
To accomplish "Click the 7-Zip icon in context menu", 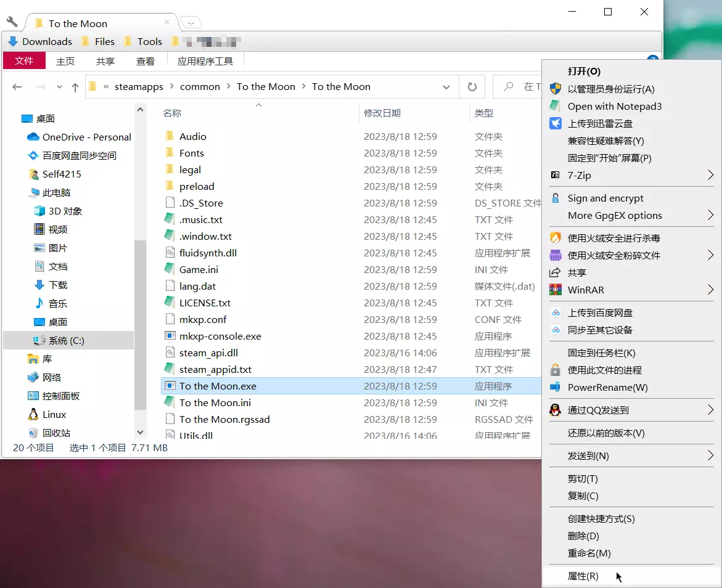I will [x=556, y=175].
